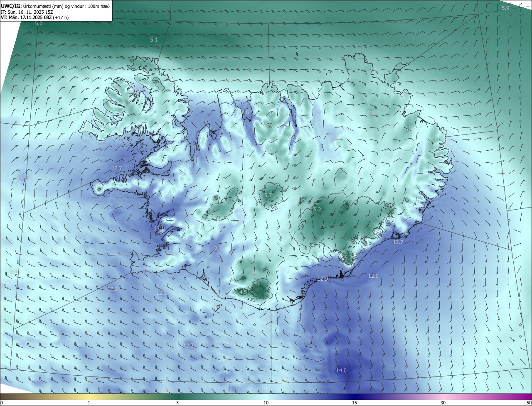Click the 12.1 value label on the map
The image size is (532, 406).
(x=161, y=293)
